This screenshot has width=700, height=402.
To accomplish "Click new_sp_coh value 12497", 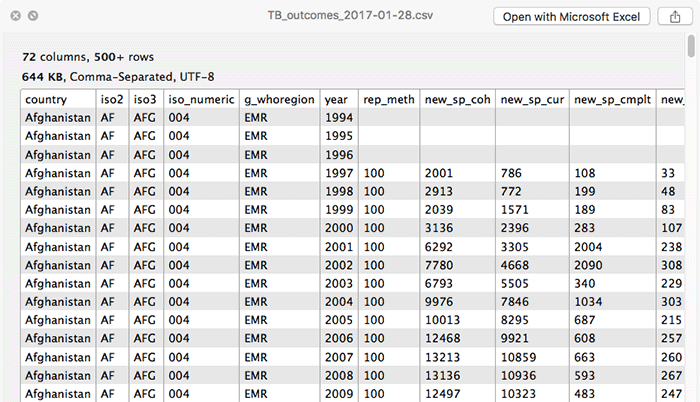I will point(442,394).
